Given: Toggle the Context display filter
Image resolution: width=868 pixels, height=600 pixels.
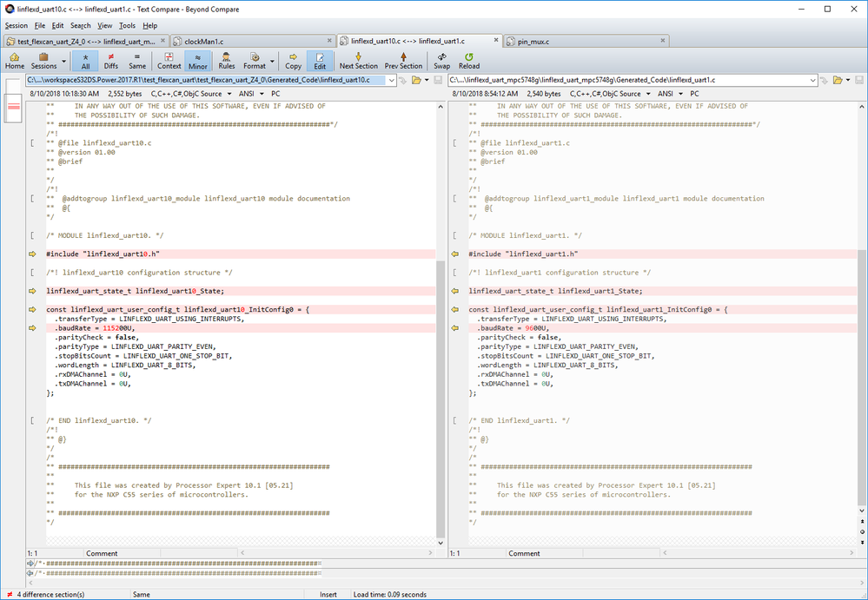Looking at the screenshot, I should (169, 61).
